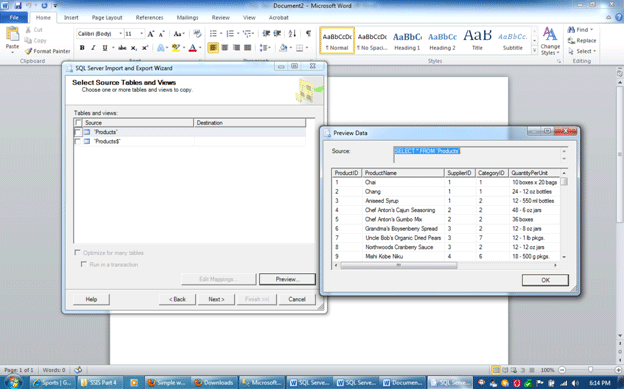This screenshot has height=389, width=624.
Task: Click the Preview... button in wizard
Action: (x=287, y=279)
